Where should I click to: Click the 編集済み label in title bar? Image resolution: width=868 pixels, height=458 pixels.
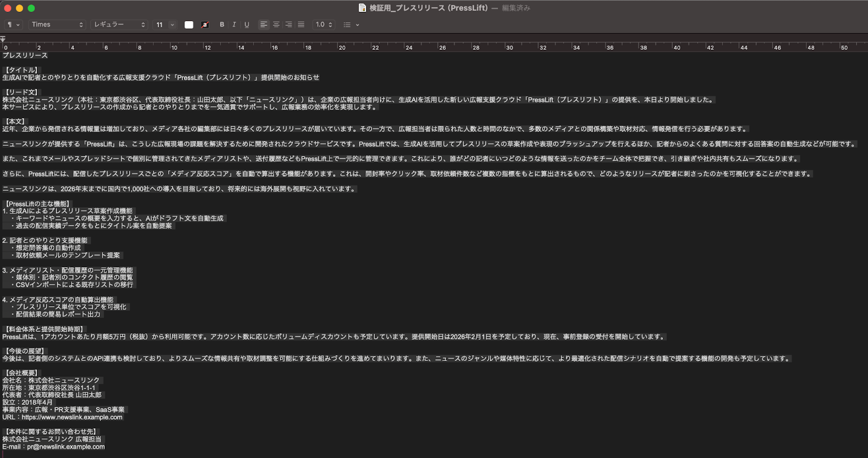(516, 8)
